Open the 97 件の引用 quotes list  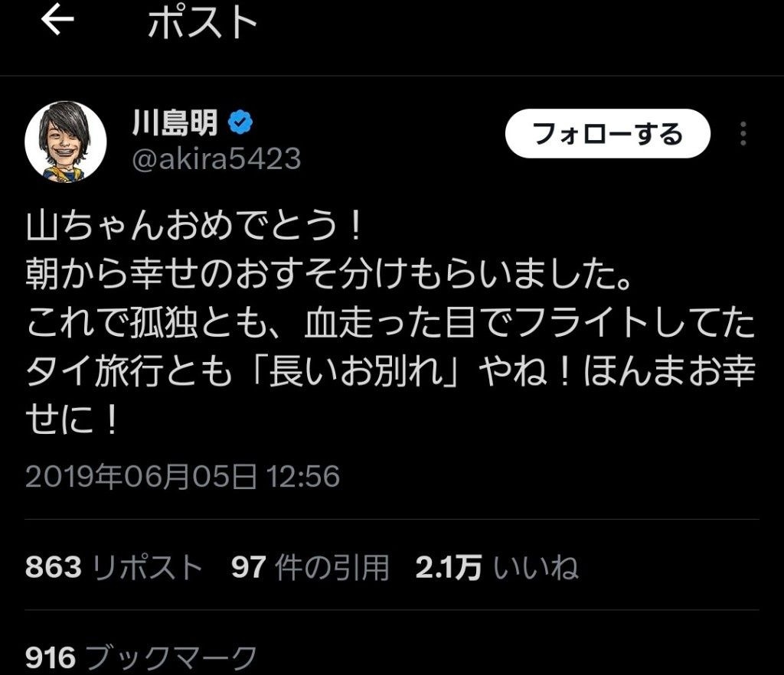(310, 567)
